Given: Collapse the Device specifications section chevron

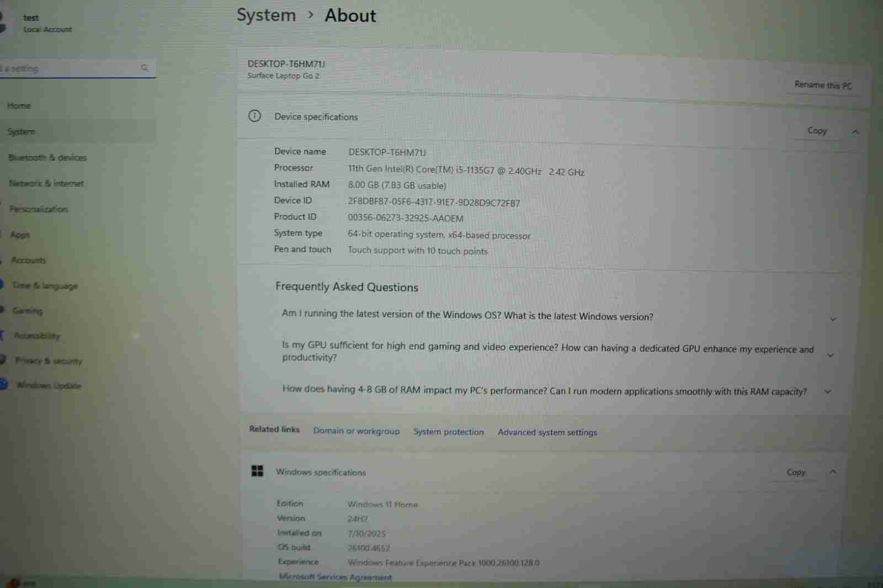Looking at the screenshot, I should [x=855, y=132].
